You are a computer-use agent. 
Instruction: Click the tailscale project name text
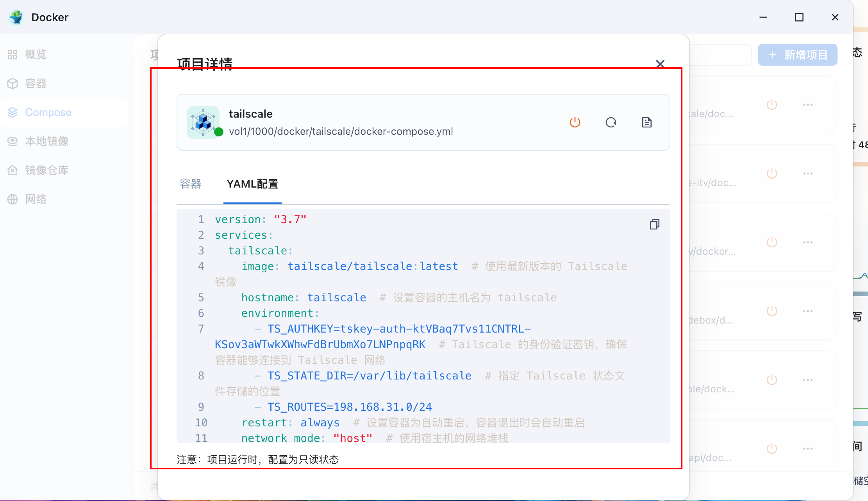pyautogui.click(x=251, y=114)
